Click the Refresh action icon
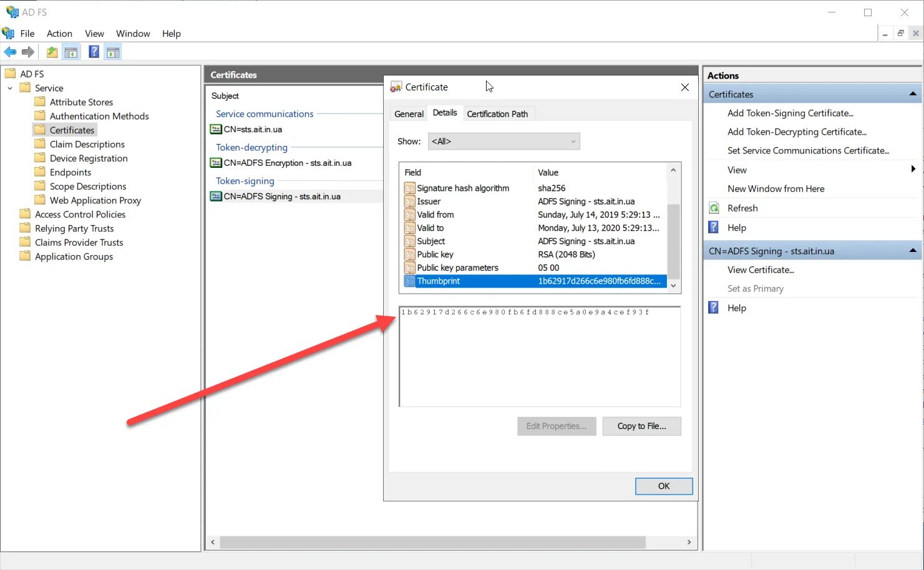Image resolution: width=924 pixels, height=570 pixels. point(714,208)
